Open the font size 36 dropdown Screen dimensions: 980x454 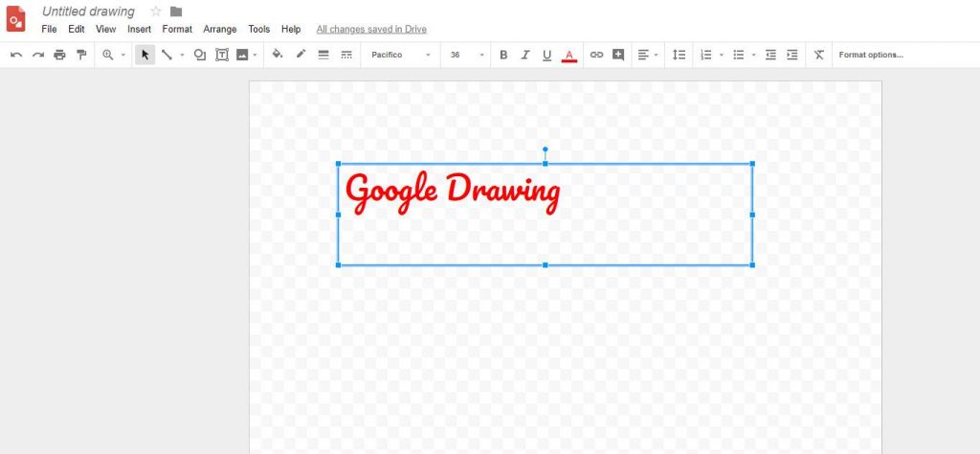pyautogui.click(x=467, y=55)
